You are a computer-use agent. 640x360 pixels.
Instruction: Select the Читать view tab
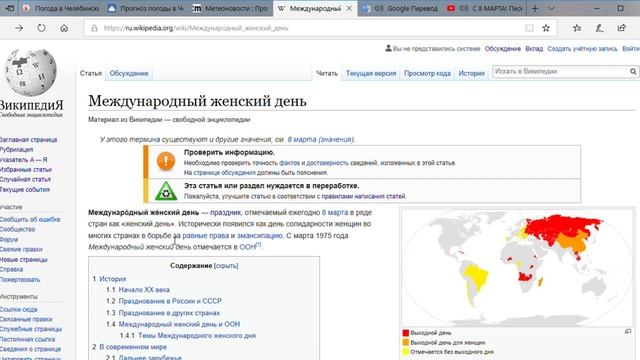[x=327, y=73]
